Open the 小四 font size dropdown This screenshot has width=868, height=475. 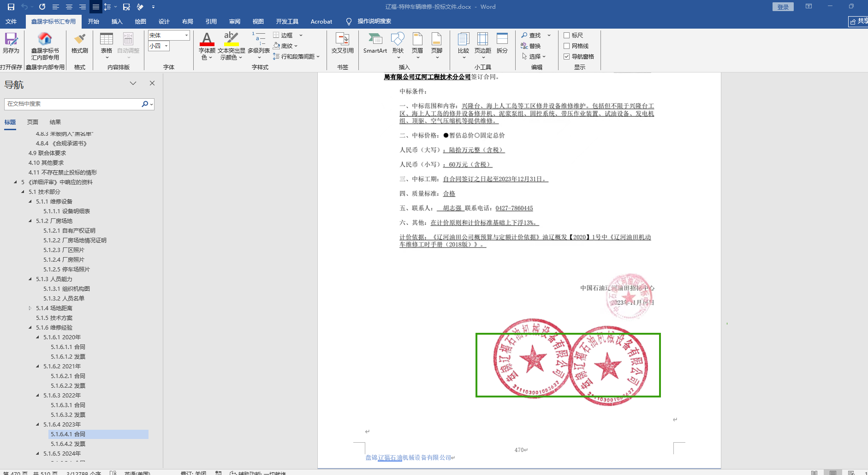click(166, 46)
